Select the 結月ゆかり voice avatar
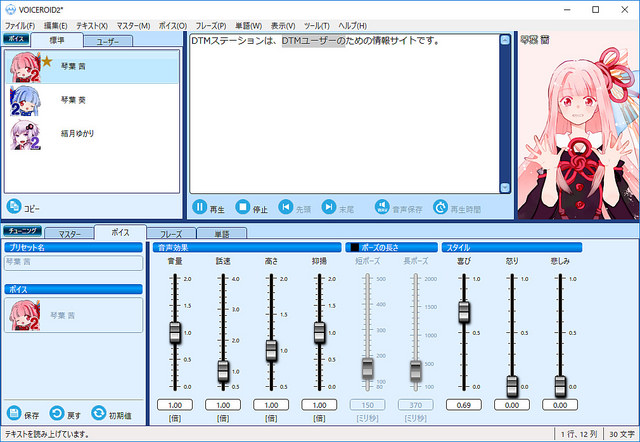This screenshot has width=640, height=442. [25, 135]
